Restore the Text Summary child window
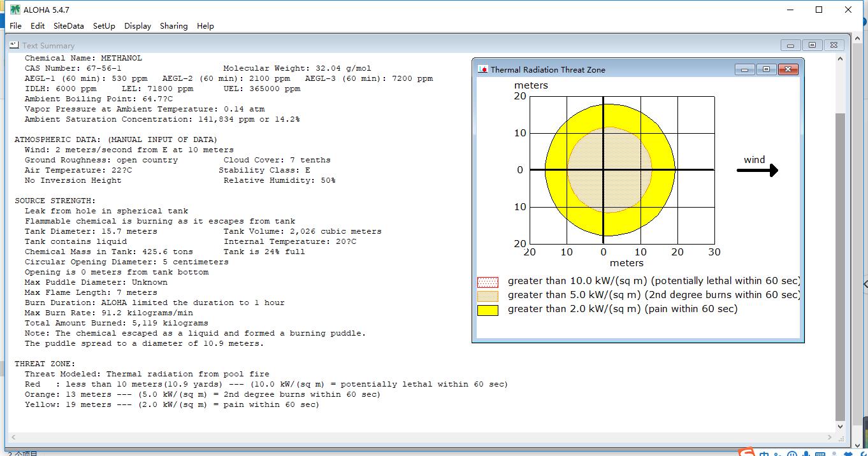The height and width of the screenshot is (456, 868). click(812, 45)
